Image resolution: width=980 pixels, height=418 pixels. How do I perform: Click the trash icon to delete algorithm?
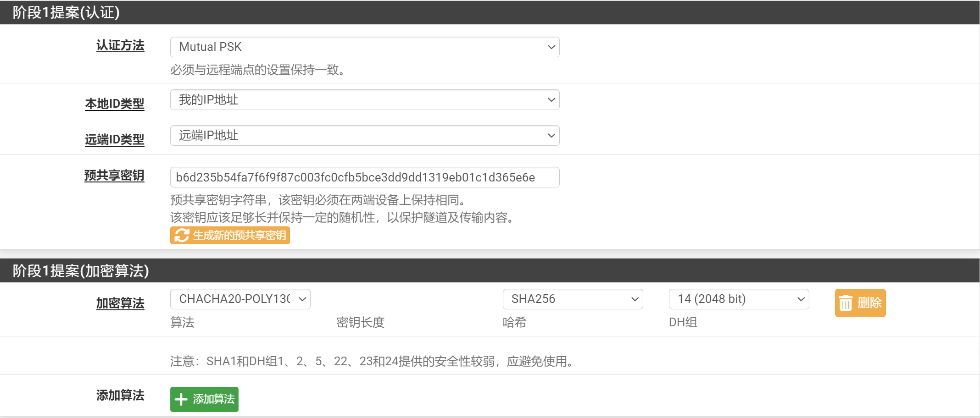pyautogui.click(x=846, y=303)
